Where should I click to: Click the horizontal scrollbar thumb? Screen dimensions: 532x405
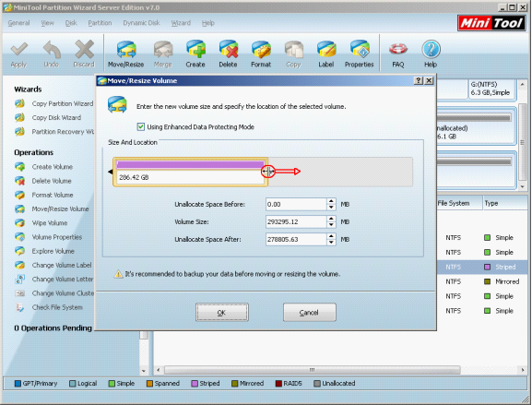pyautogui.click(x=313, y=370)
